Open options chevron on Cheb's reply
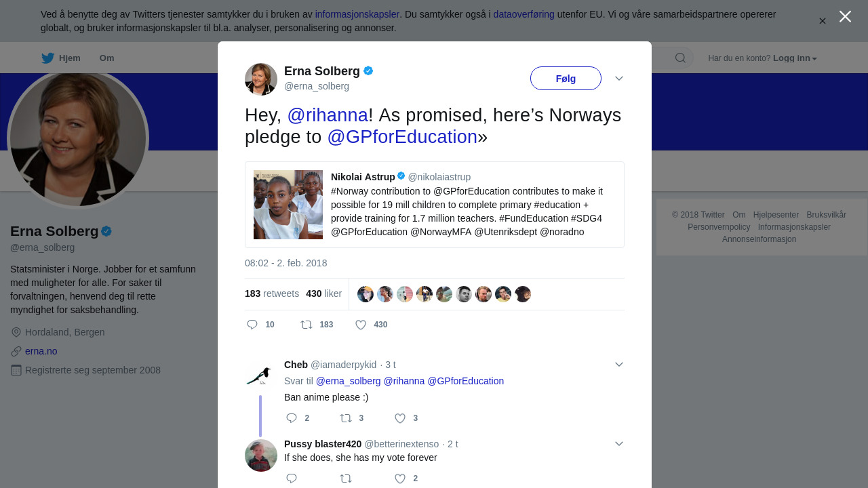Image resolution: width=868 pixels, height=488 pixels. point(619,365)
